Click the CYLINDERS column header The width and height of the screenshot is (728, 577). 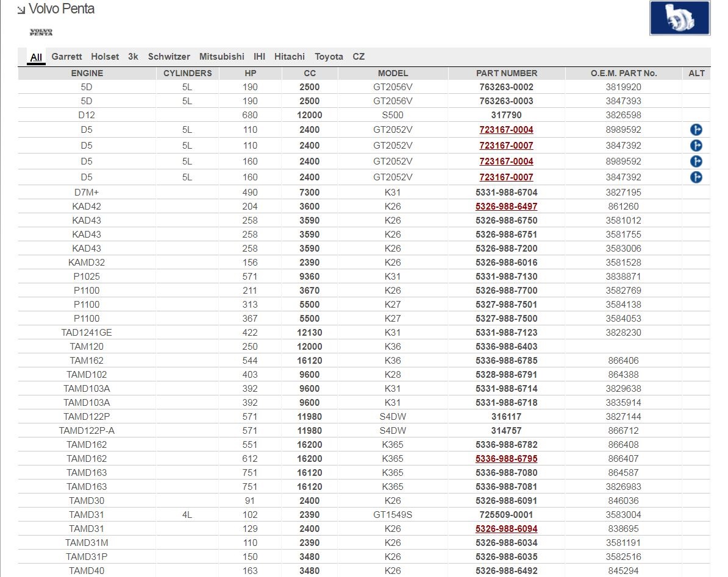[188, 73]
